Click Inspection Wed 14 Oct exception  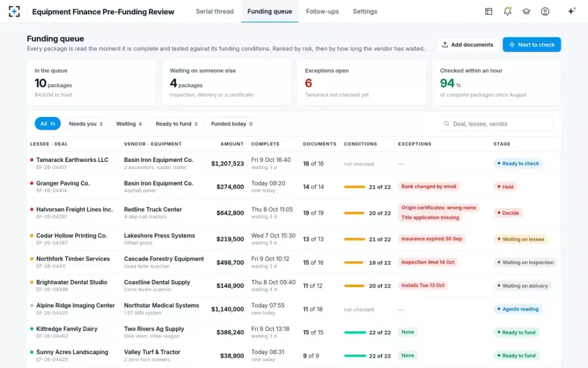(428, 262)
